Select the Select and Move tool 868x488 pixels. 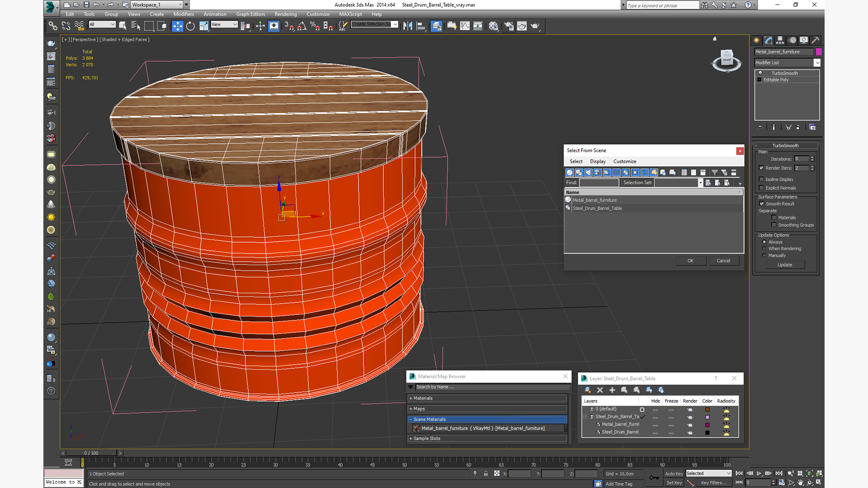(178, 26)
